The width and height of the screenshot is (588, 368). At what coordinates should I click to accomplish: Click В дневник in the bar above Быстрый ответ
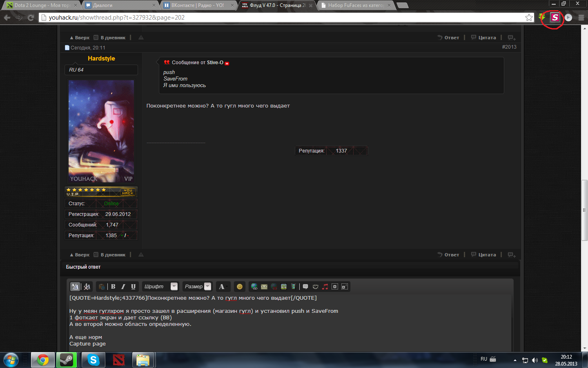(109, 255)
